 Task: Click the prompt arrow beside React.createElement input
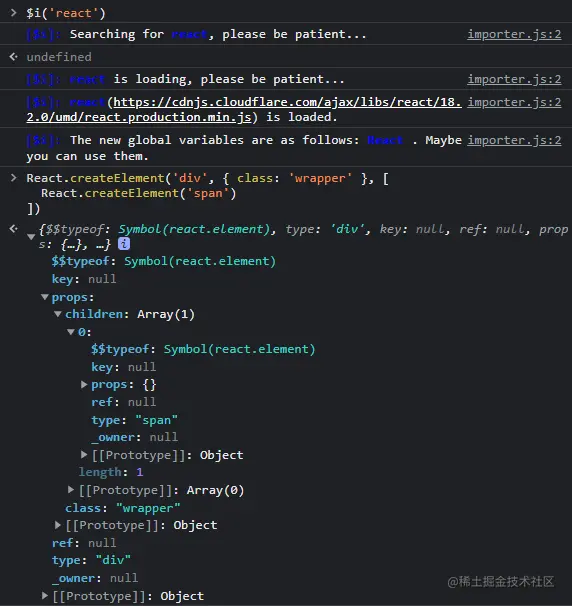pyautogui.click(x=14, y=178)
